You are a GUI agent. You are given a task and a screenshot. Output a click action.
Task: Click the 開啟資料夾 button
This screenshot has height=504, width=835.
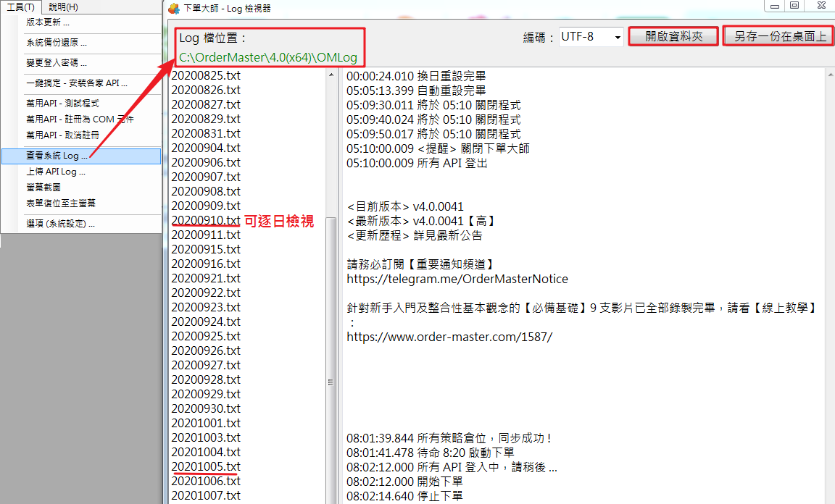pos(673,36)
